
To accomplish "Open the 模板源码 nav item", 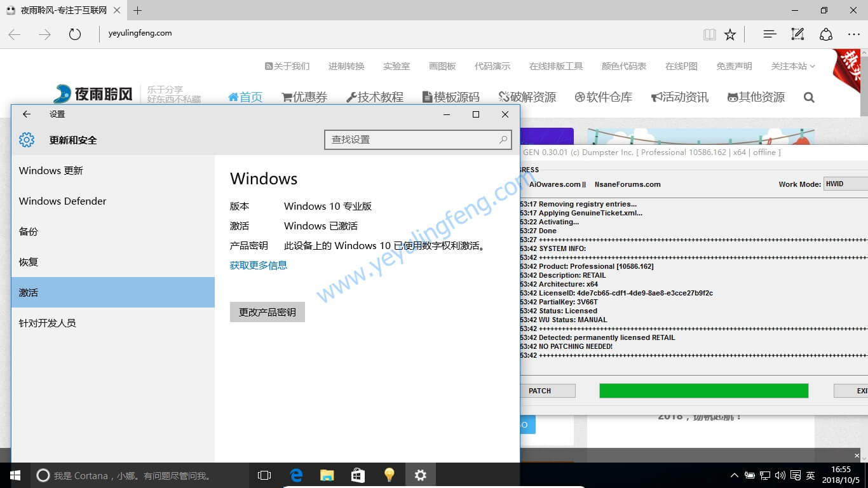I will tap(451, 97).
